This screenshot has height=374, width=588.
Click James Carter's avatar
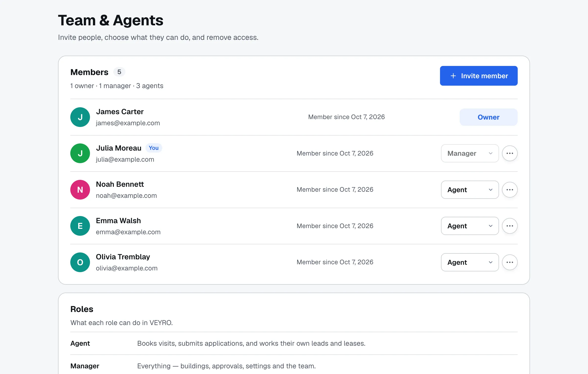click(80, 117)
